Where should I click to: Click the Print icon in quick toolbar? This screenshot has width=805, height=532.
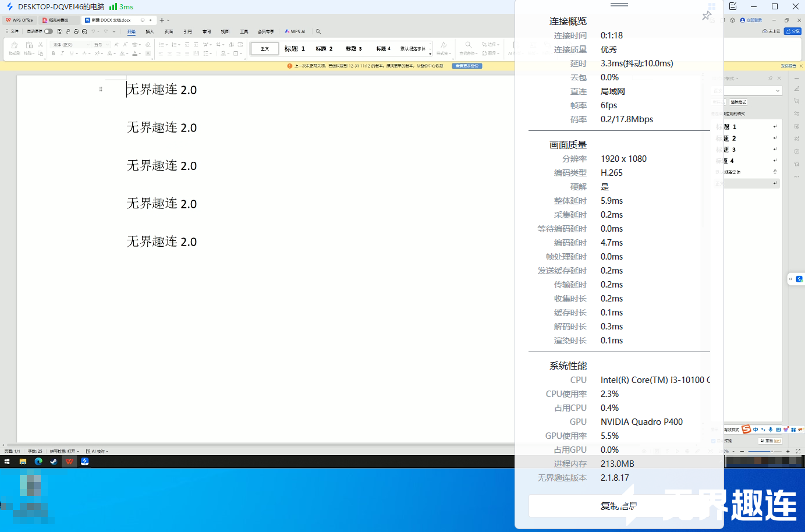76,31
